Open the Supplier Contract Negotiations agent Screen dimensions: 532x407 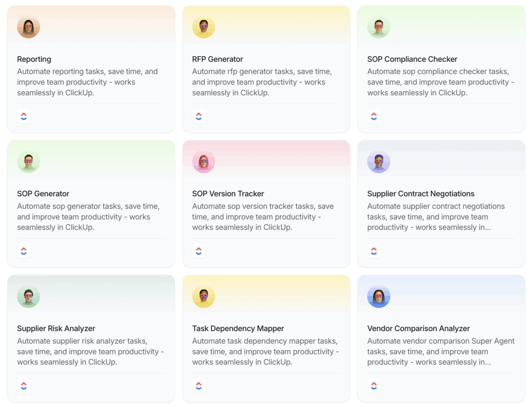pos(421,194)
